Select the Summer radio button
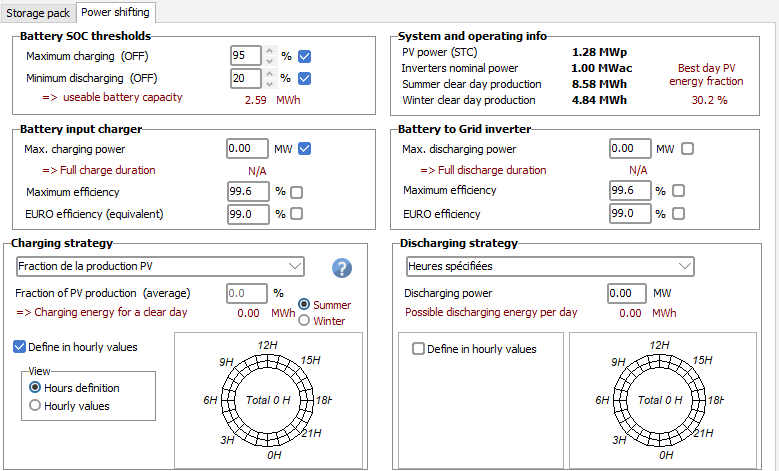Viewport: 779px width, 471px height. [x=305, y=305]
